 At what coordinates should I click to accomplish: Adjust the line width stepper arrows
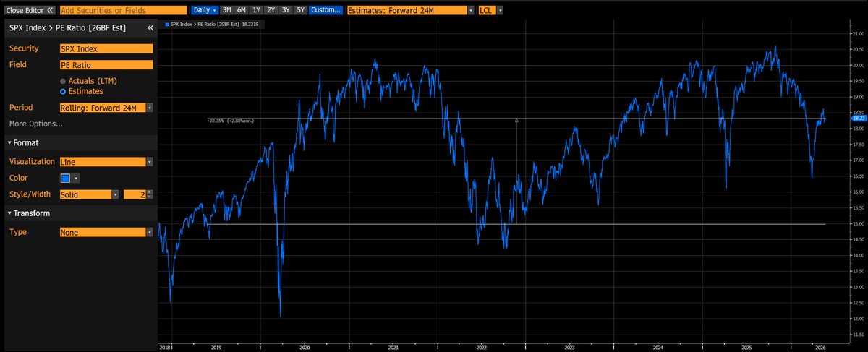[150, 194]
